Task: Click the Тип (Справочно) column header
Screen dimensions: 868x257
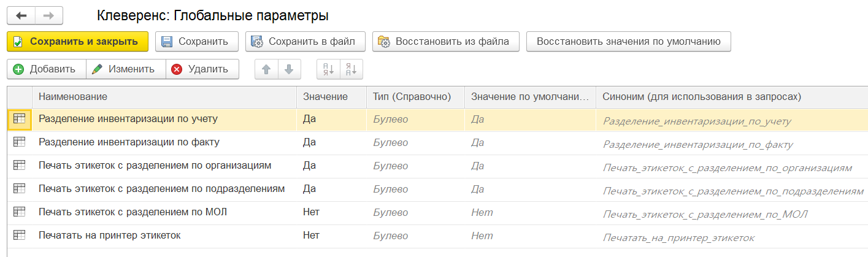Action: pos(416,97)
